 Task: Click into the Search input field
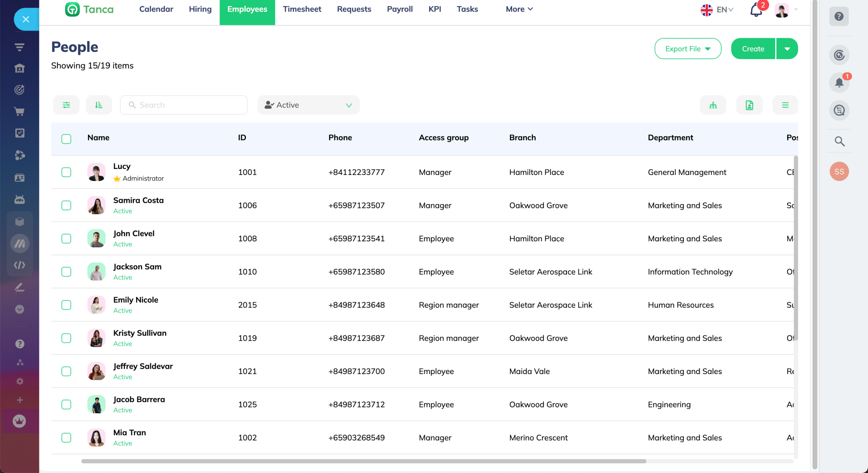coord(189,105)
